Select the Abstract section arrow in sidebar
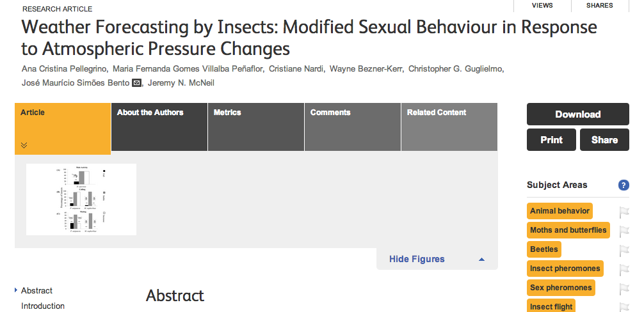The width and height of the screenshot is (644, 312). (16, 290)
